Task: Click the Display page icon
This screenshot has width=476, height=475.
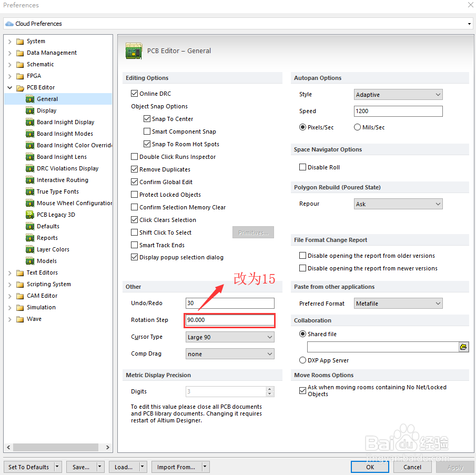Action: (30, 110)
